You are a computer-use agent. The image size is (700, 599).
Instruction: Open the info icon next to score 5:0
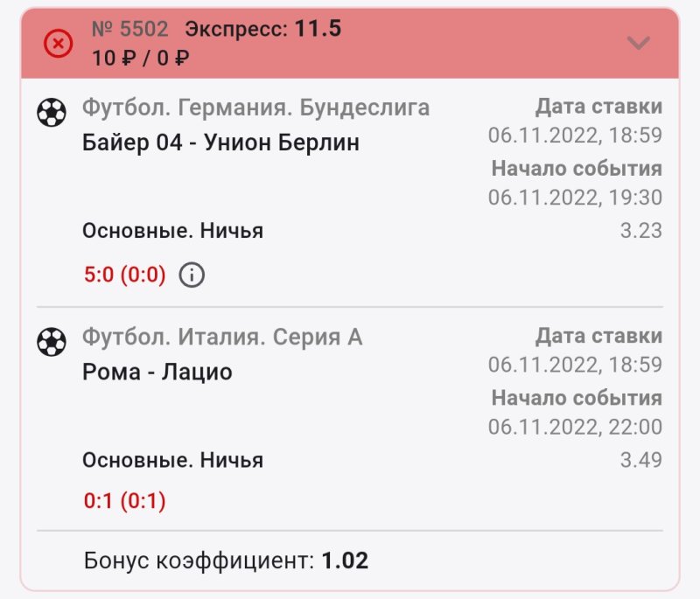tap(191, 274)
